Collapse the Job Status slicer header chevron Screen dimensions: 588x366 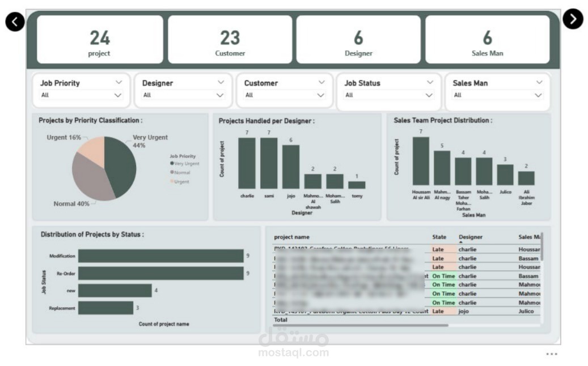(x=430, y=82)
